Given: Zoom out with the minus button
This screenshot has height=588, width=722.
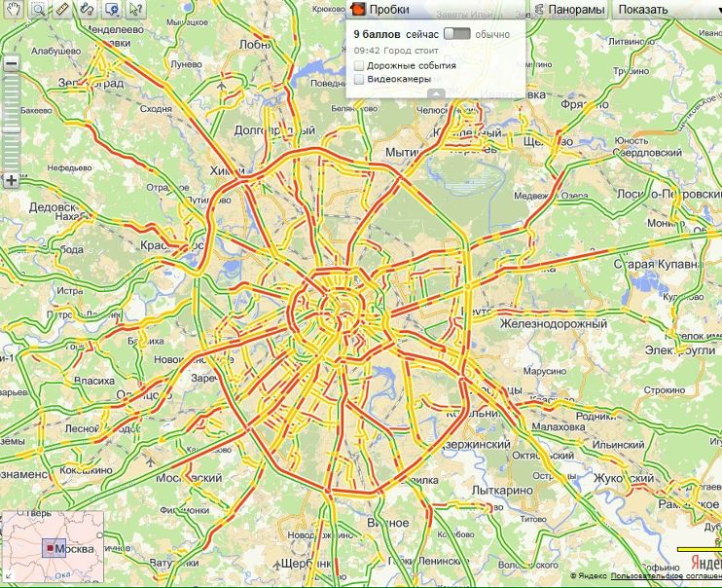Looking at the screenshot, I should tap(12, 64).
